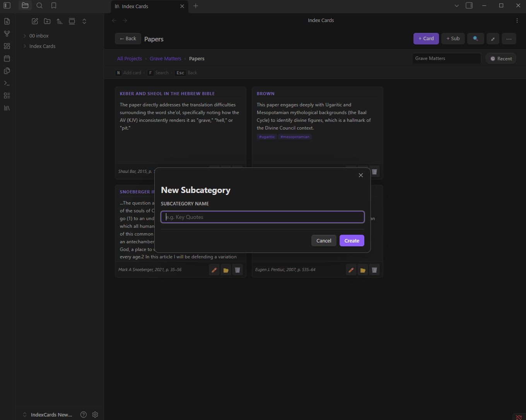Navigate back with the left arrow
The width and height of the screenshot is (526, 420).
[x=114, y=20]
